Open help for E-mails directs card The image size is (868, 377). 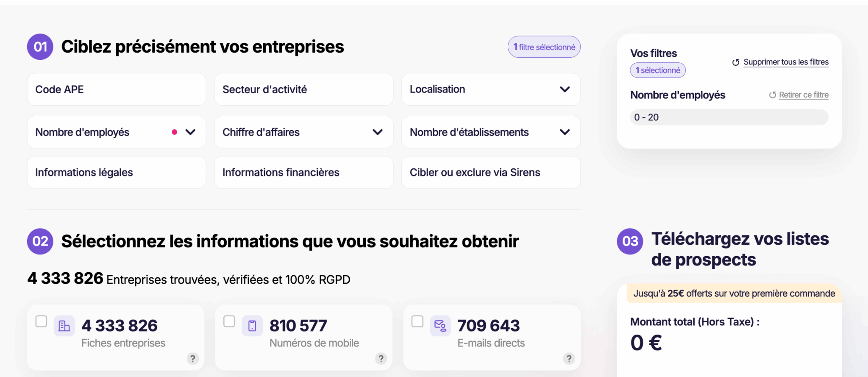pos(569,359)
